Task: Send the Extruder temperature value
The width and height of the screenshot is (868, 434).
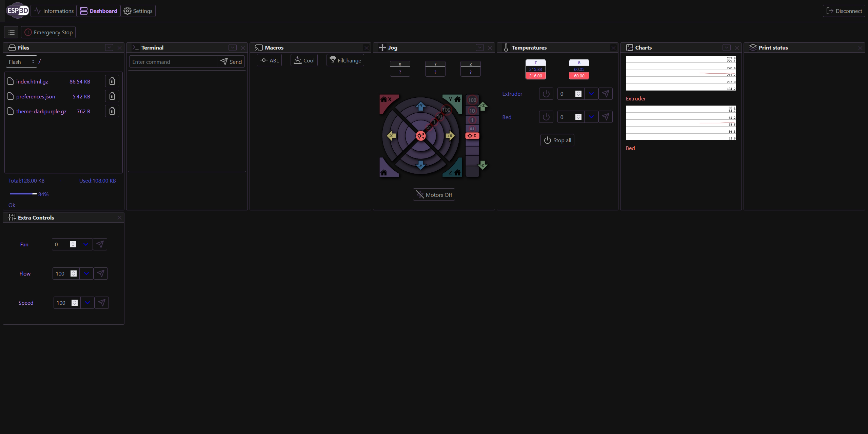Action: pyautogui.click(x=606, y=94)
